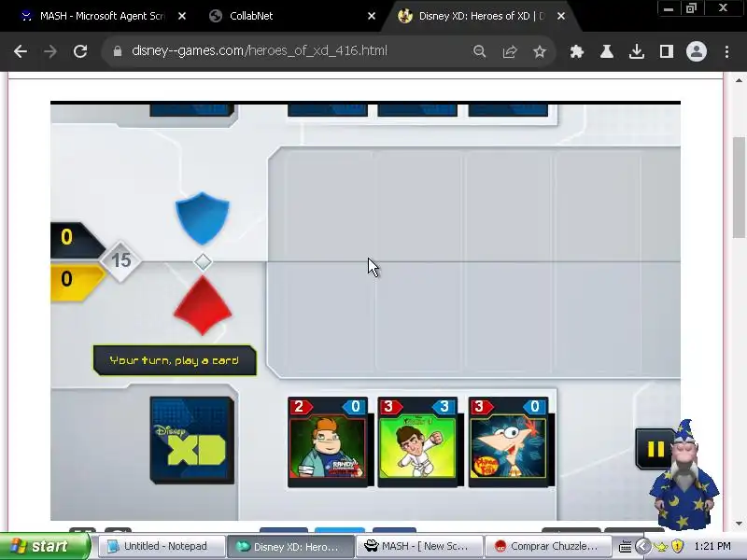
Task: Select the Disney XD: Heroes of XD tab
Action: [x=481, y=16]
